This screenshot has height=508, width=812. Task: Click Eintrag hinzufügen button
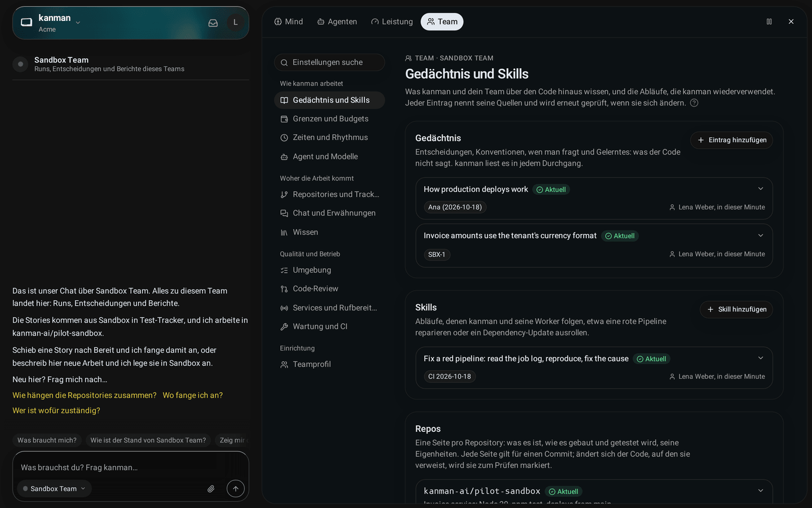pos(731,140)
